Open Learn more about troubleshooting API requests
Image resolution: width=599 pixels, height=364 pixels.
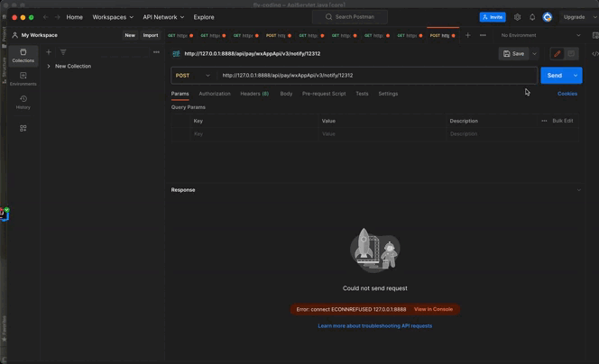click(x=374, y=326)
